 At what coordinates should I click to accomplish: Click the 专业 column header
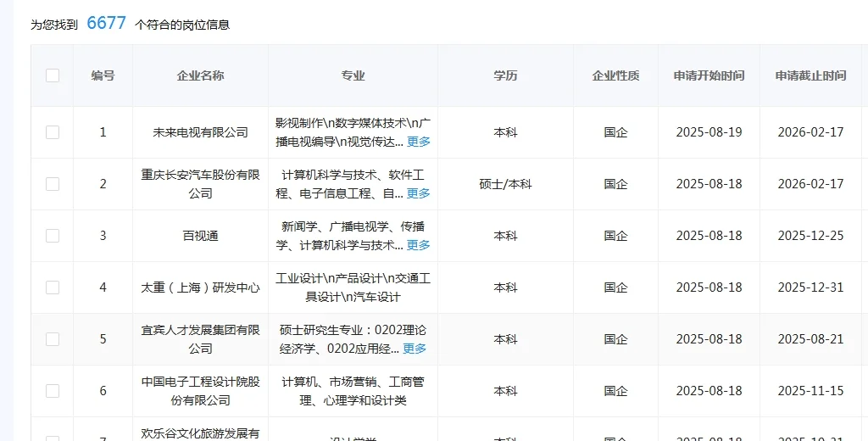(353, 75)
